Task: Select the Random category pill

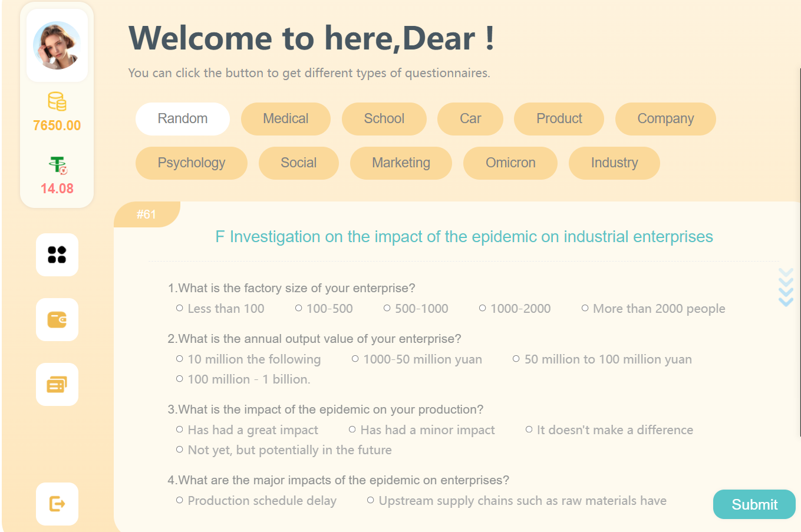Action: (x=183, y=119)
